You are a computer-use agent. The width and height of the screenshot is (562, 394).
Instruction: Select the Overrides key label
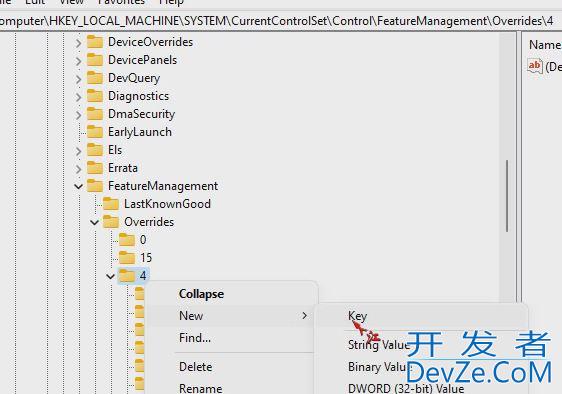pos(149,222)
